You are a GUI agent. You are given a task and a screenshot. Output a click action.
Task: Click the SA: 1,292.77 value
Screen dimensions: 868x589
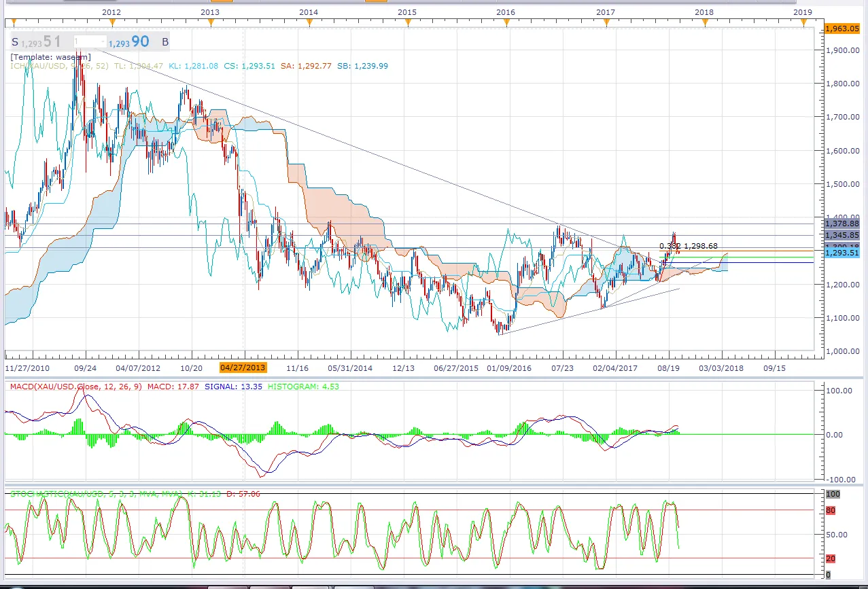306,66
